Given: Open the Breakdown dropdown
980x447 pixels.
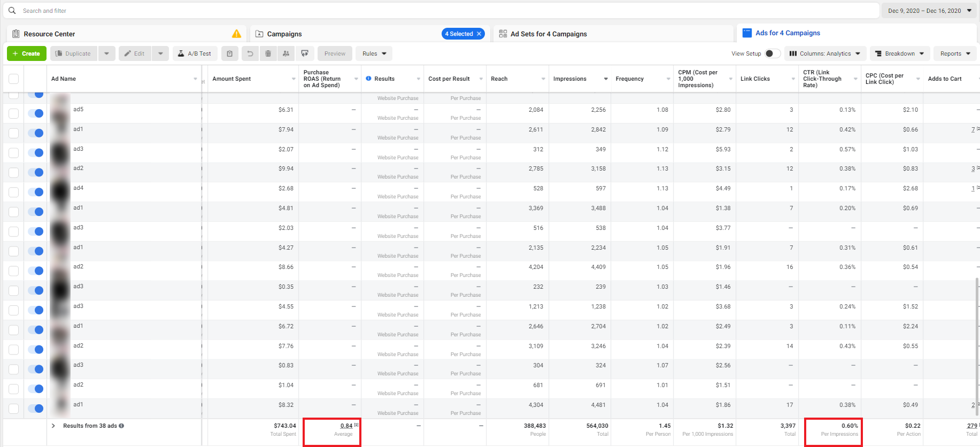Looking at the screenshot, I should coord(899,53).
